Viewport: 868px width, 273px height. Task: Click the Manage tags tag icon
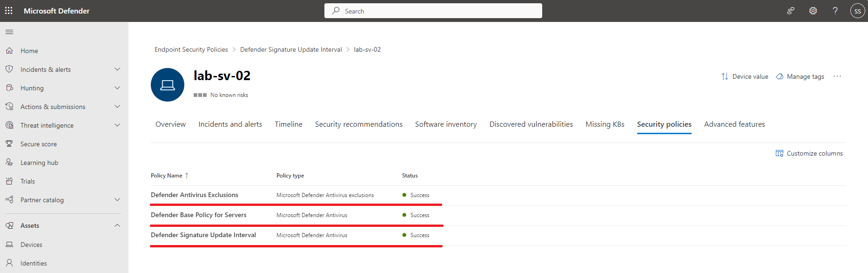click(x=780, y=76)
